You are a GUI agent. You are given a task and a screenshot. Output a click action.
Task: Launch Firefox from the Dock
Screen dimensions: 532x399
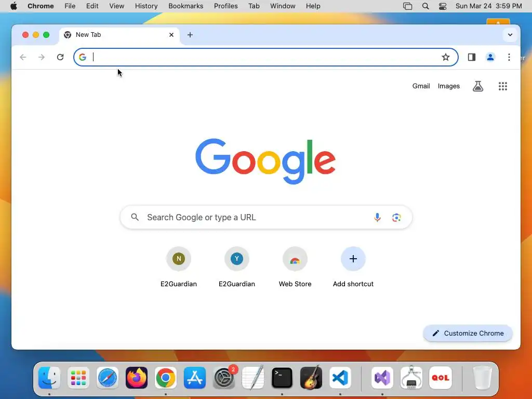(x=137, y=378)
